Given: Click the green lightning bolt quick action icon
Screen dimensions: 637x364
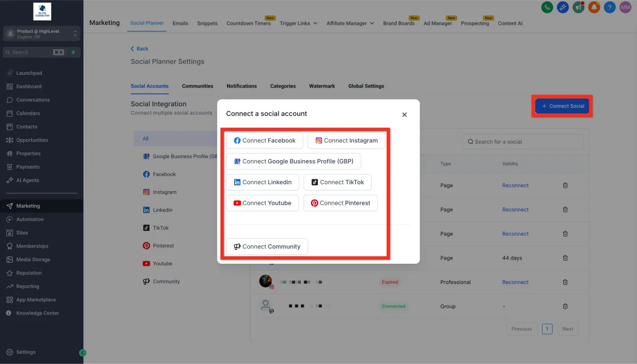Looking at the screenshot, I should [73, 52].
